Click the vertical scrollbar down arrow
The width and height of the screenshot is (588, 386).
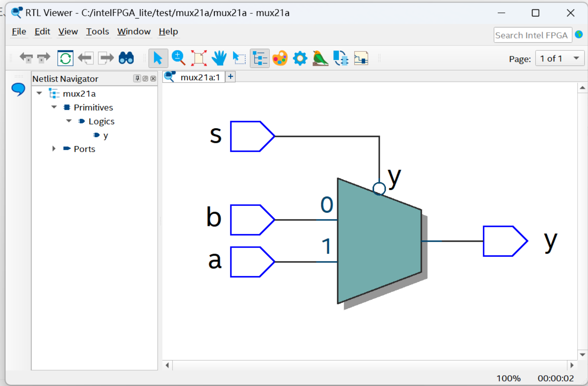[582, 354]
